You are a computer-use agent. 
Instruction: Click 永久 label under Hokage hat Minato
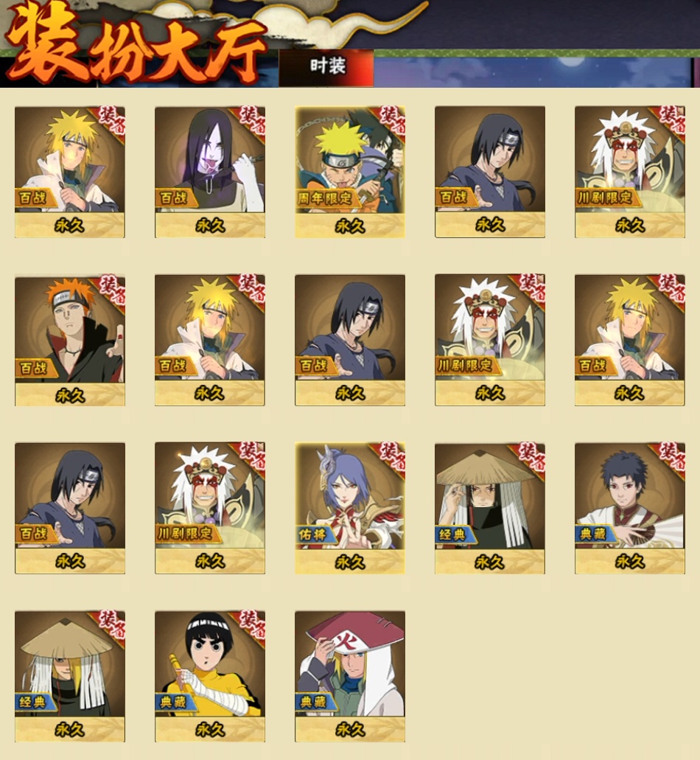pyautogui.click(x=350, y=730)
